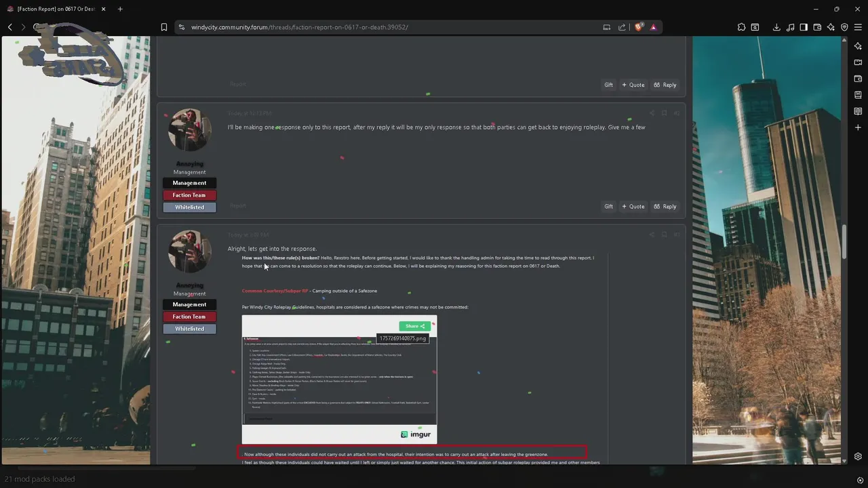Open the sparkle AI icon in right sidebar
The height and width of the screenshot is (488, 868).
858,46
